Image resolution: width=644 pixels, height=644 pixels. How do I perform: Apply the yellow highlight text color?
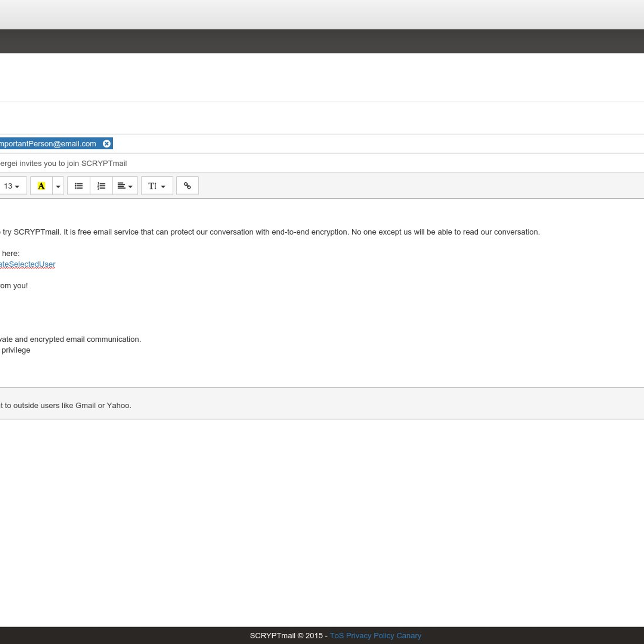pyautogui.click(x=41, y=186)
